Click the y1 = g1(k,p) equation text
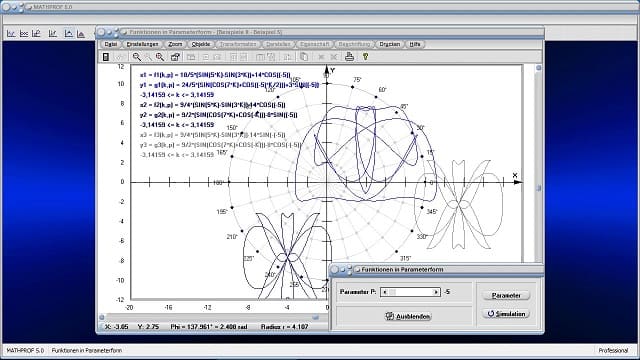Image resolution: width=640 pixels, height=360 pixels. 229,85
